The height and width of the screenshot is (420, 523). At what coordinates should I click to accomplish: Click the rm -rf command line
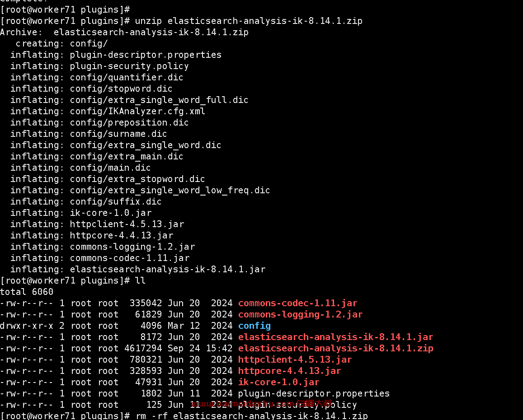[252, 415]
